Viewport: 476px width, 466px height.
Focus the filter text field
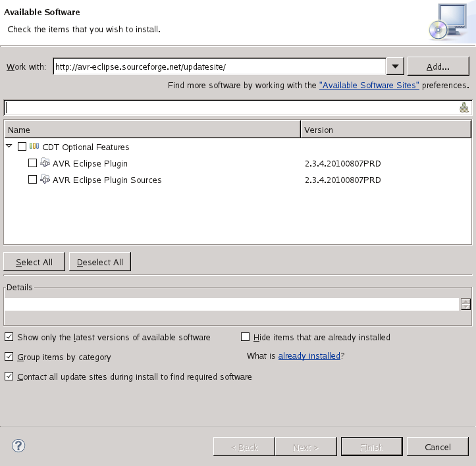click(x=232, y=107)
